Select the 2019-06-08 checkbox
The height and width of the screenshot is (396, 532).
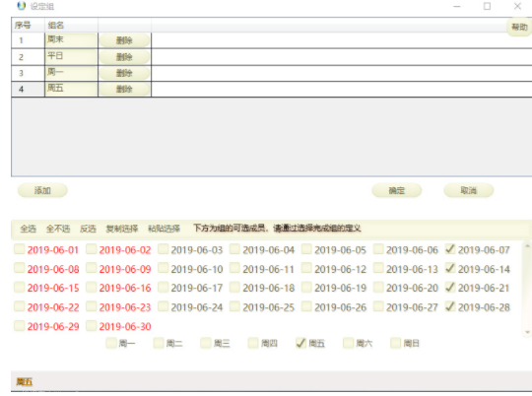click(20, 268)
